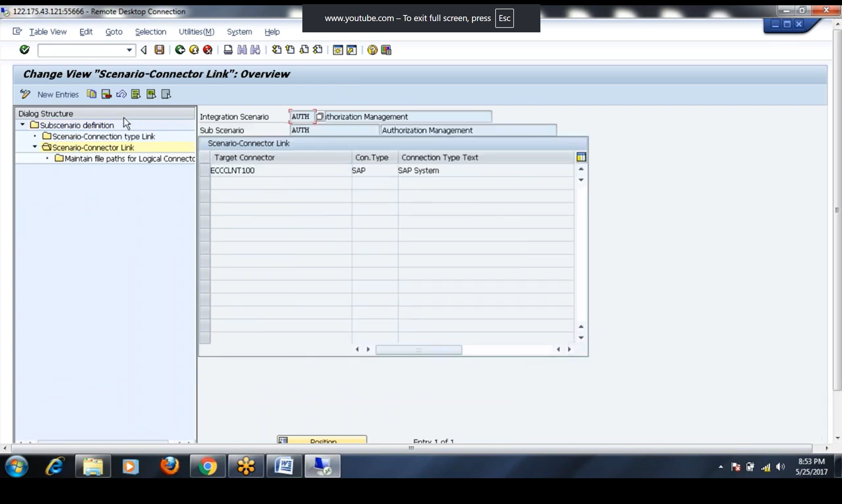Screen dimensions: 842x504
Task: Click the Con.Type column header
Action: pos(375,157)
